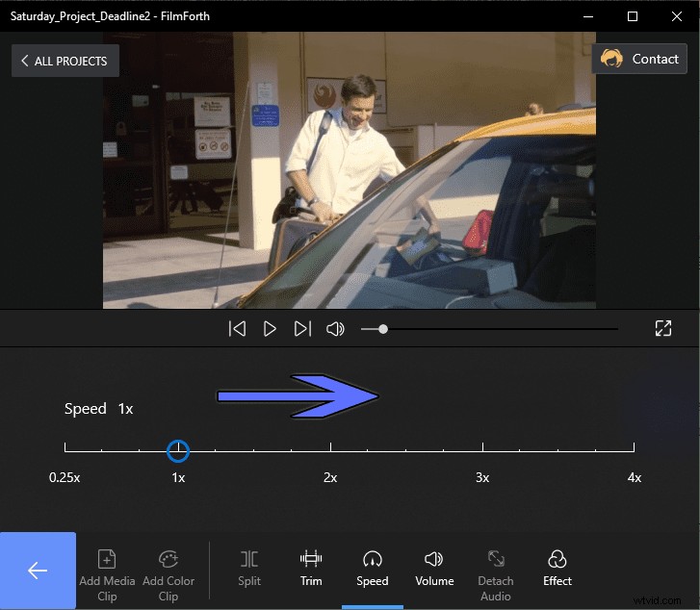The image size is (700, 610).
Task: Choose Detach Audio tool
Action: 496,575
